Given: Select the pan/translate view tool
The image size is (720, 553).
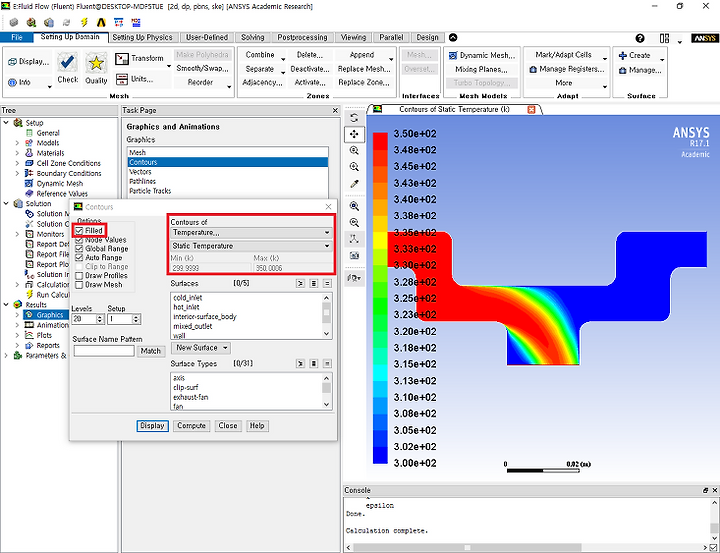Looking at the screenshot, I should (x=354, y=134).
